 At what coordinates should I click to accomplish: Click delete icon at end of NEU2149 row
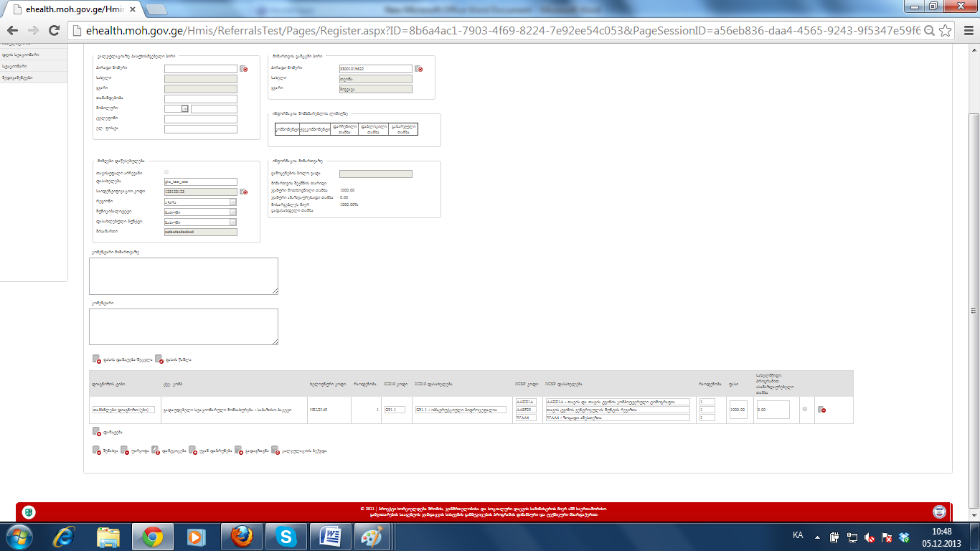(821, 410)
